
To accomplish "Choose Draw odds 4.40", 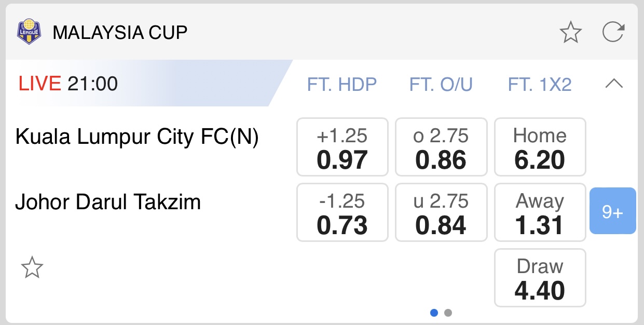I will coord(540,278).
